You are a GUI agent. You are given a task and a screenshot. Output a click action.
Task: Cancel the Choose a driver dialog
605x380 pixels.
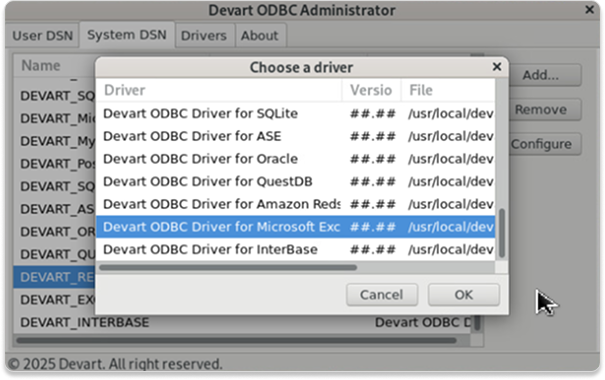(x=382, y=295)
